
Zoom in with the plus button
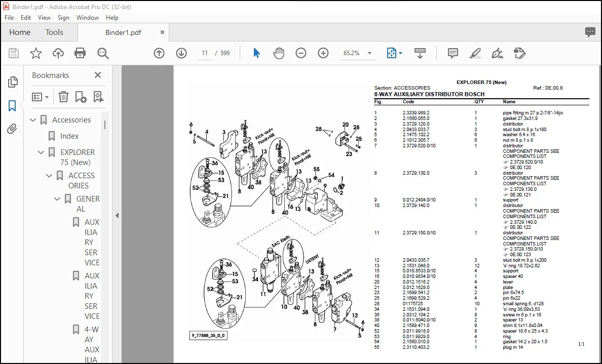tap(323, 53)
